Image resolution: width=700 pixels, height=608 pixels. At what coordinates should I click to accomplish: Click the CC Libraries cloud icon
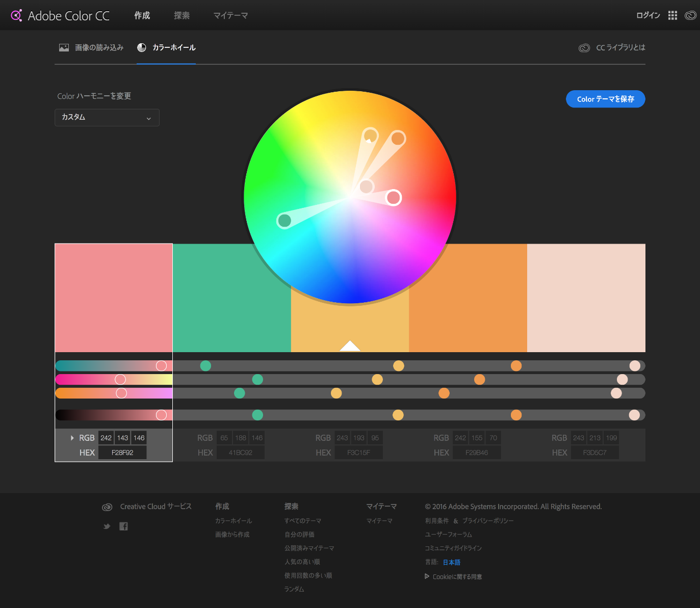(584, 48)
